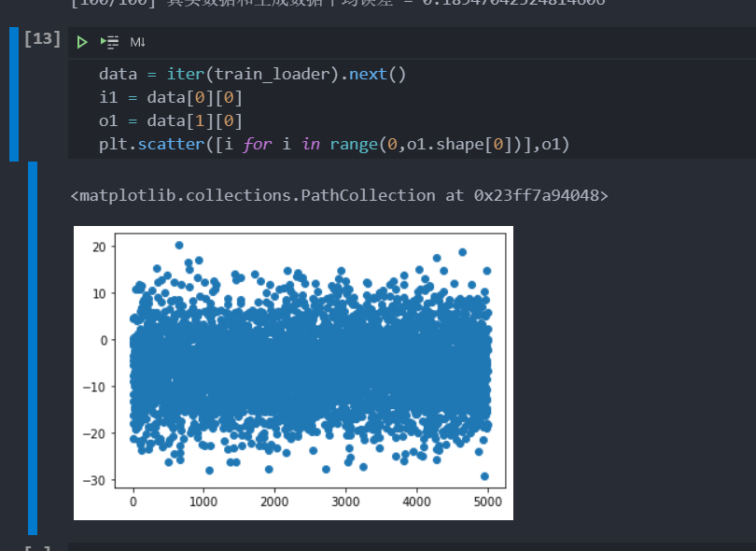Click the 20 y-axis label on the plot
Viewport: 756px width, 551px height.
99,247
